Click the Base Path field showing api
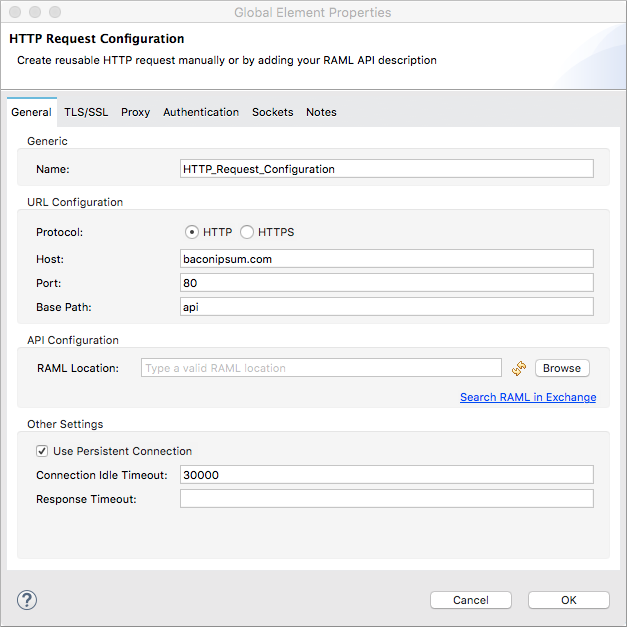The image size is (627, 627). pyautogui.click(x=387, y=307)
